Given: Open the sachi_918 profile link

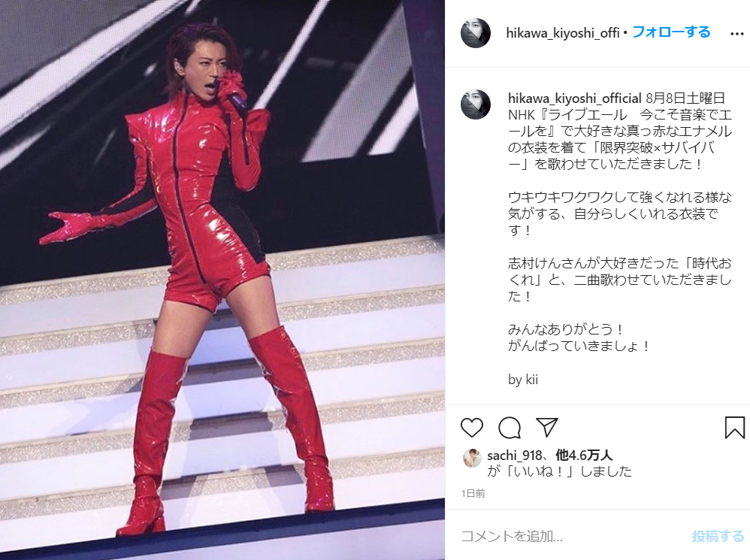Looking at the screenshot, I should tap(515, 456).
